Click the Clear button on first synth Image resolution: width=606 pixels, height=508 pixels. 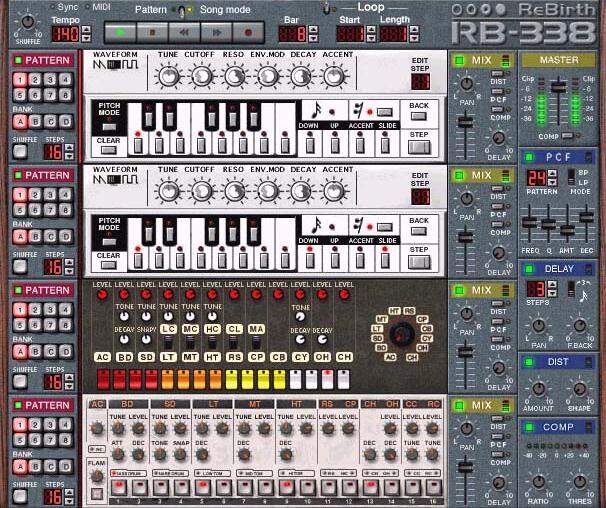[x=109, y=150]
